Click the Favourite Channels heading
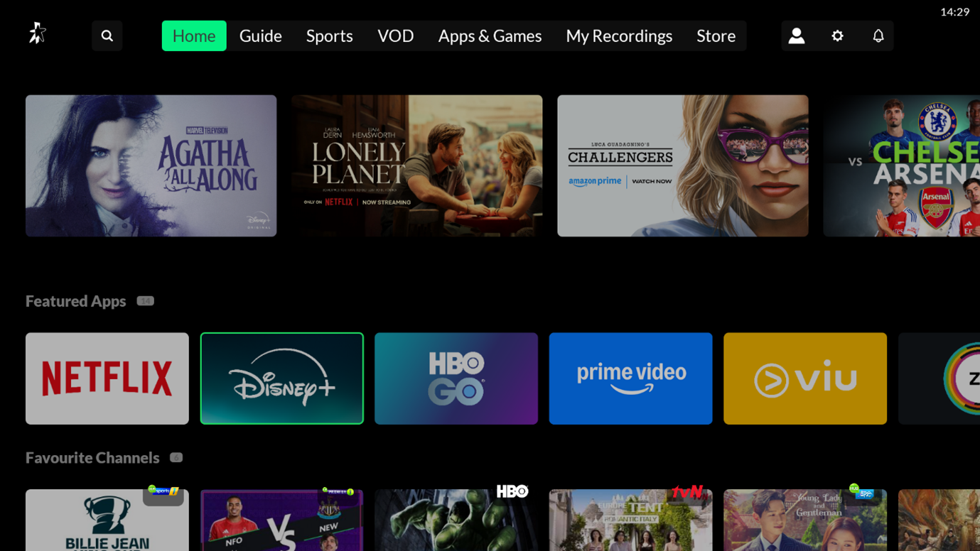 (x=92, y=458)
